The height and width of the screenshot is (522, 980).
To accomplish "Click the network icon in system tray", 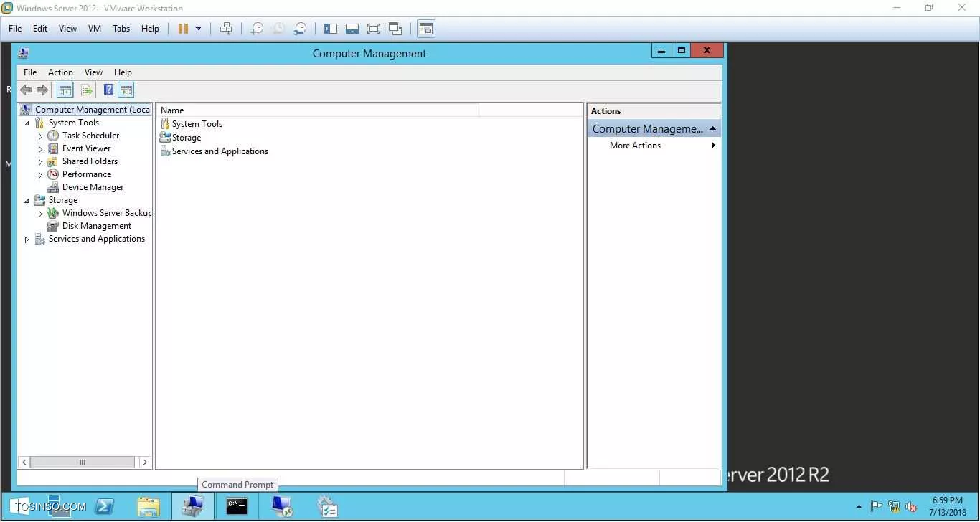I will [x=894, y=506].
